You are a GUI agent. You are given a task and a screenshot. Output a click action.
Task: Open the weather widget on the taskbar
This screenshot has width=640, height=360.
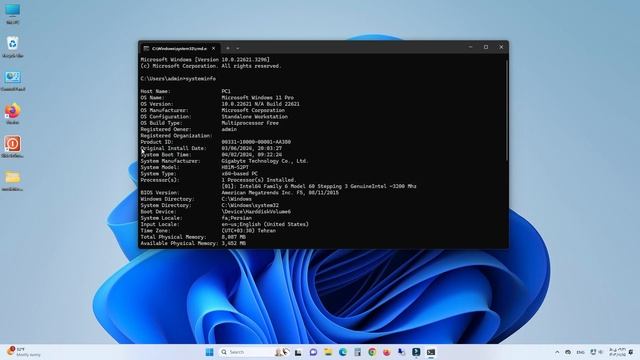tap(24, 352)
